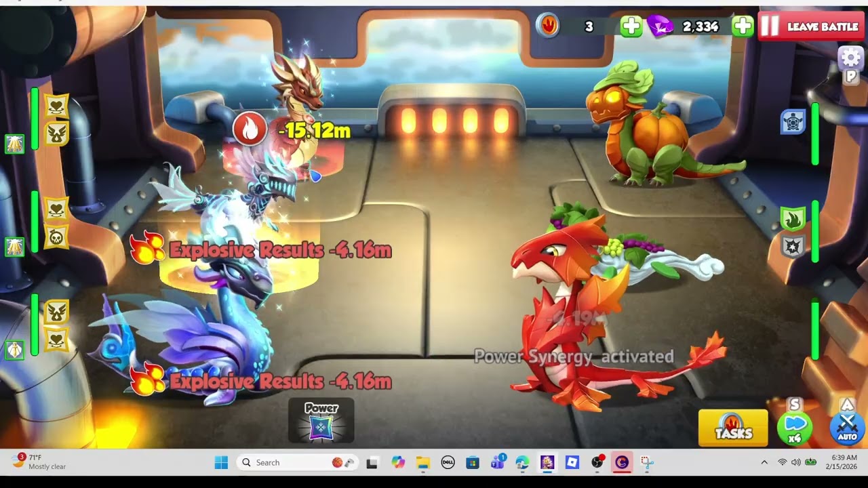This screenshot has height=488, width=868.
Task: Open OBS Studio from the taskbar
Action: tap(597, 463)
